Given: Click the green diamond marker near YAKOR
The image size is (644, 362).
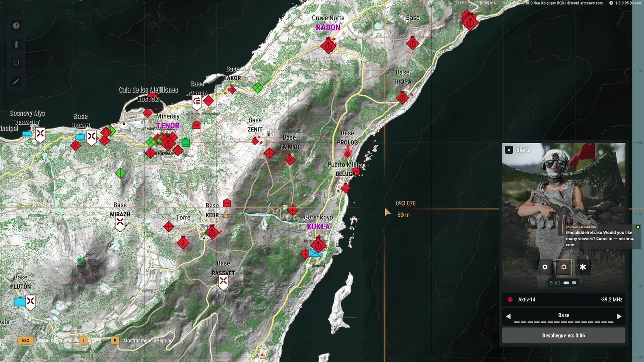Looking at the screenshot, I should tap(258, 87).
